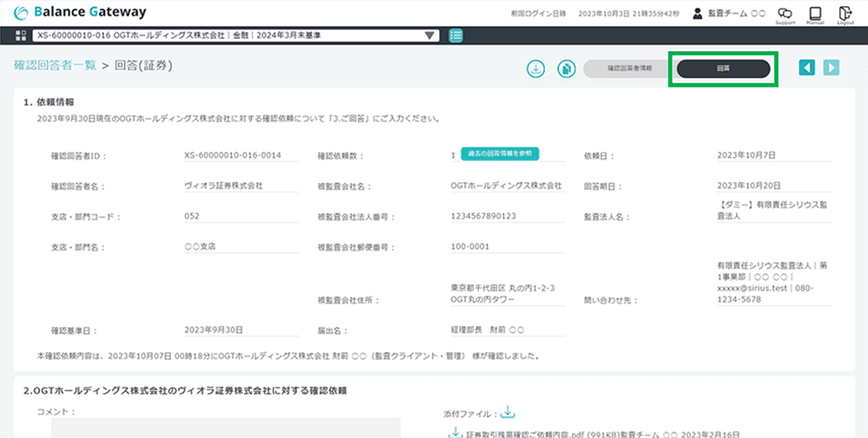Expand the company selector dropdown arrow
This screenshot has width=868, height=438.
[x=431, y=36]
